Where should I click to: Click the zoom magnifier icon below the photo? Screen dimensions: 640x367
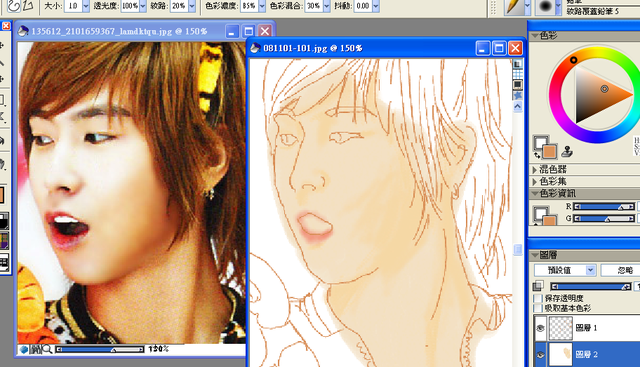tap(47, 349)
